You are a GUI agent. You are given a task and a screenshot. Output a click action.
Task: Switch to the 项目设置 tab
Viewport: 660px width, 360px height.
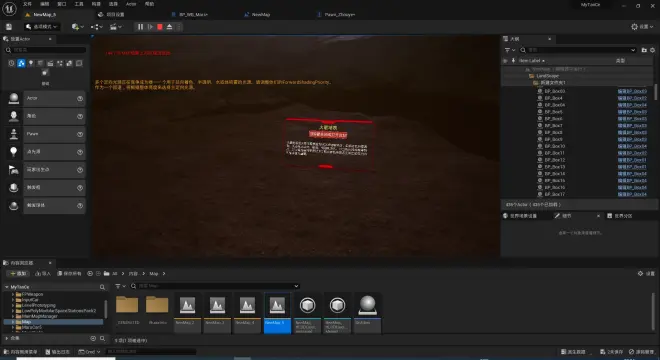pyautogui.click(x=115, y=14)
